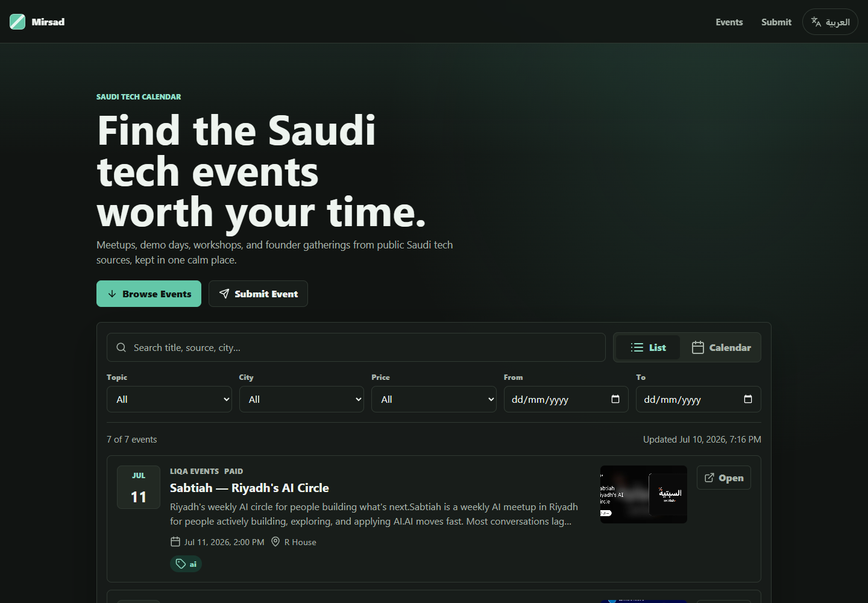Image resolution: width=868 pixels, height=603 pixels.
Task: Click the Jul 11, 2026, 2:00 PM text
Action: click(x=224, y=542)
